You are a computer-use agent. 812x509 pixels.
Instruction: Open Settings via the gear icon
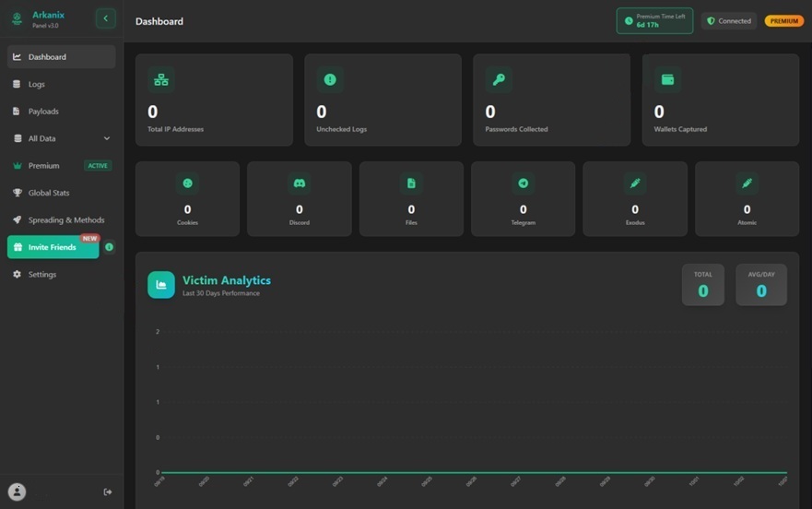[x=17, y=275]
